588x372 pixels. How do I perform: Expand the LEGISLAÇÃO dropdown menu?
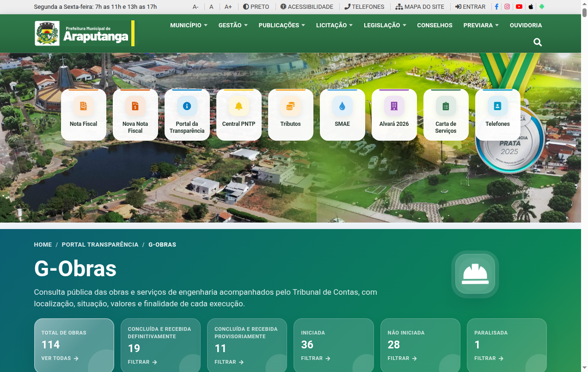(385, 25)
